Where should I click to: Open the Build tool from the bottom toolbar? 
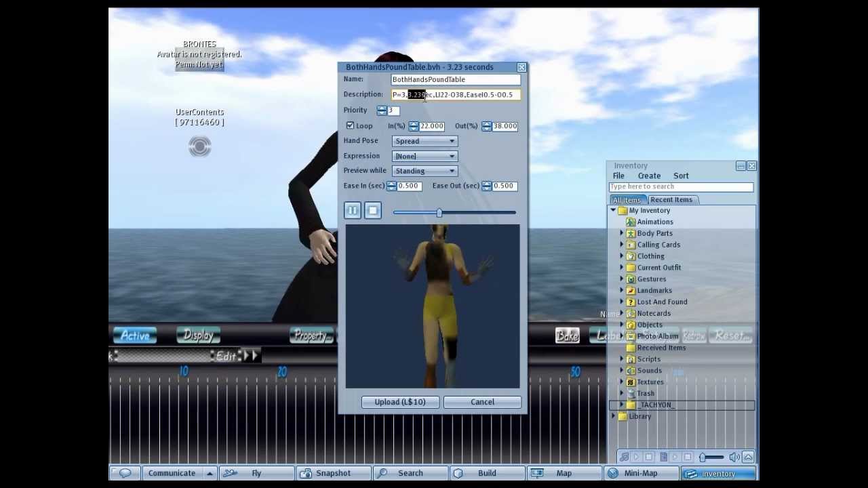point(487,473)
